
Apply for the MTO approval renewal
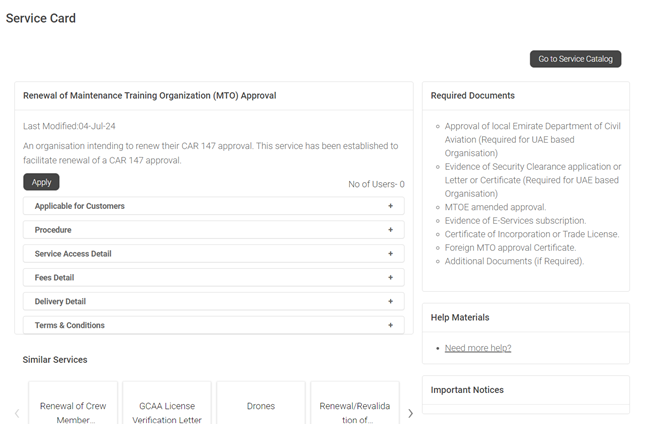point(41,182)
